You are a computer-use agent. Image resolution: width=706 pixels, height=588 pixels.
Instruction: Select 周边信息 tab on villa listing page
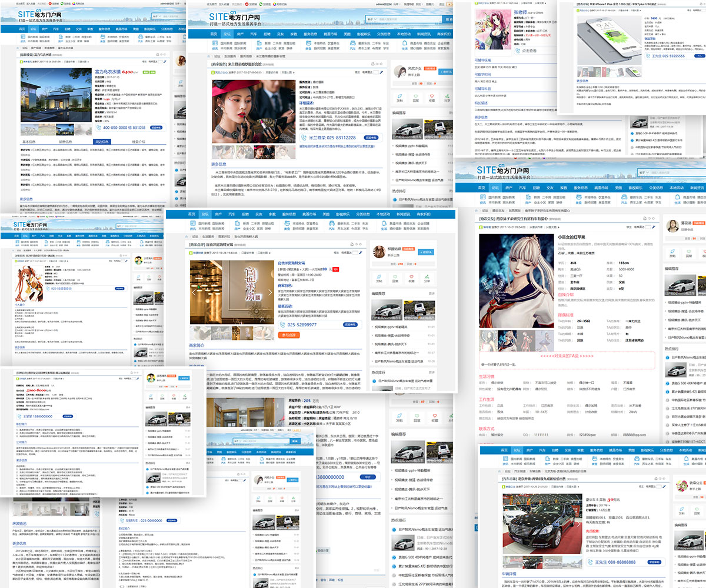click(x=102, y=142)
